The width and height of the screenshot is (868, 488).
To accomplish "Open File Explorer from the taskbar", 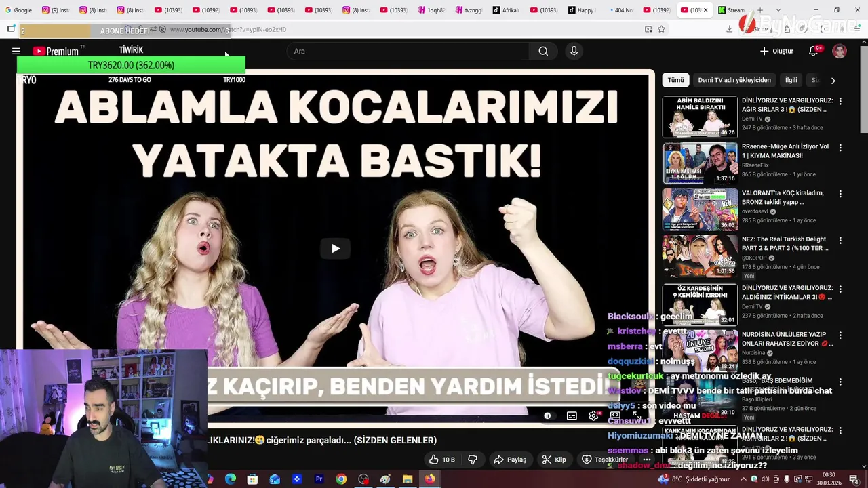I will pos(408,479).
